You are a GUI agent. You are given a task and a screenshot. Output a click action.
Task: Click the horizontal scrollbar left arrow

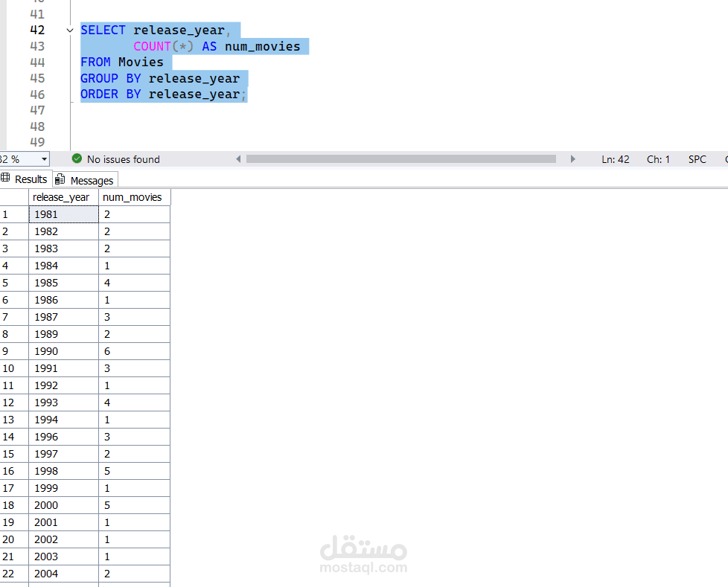pyautogui.click(x=238, y=159)
